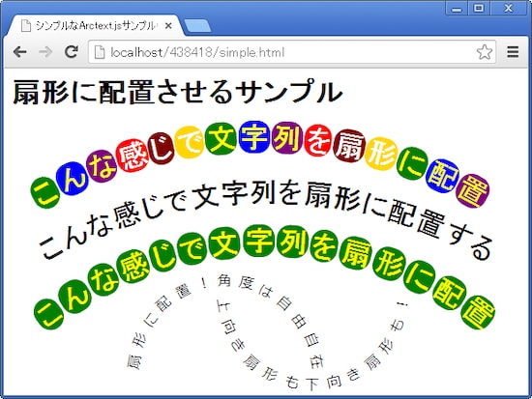Click the page icon in address bar
The width and height of the screenshot is (532, 399).
coord(99,52)
